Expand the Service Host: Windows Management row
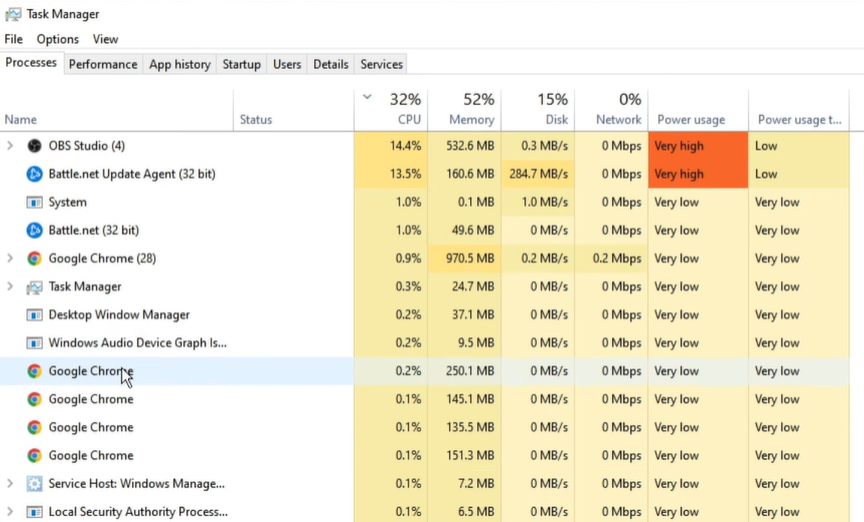Image resolution: width=864 pixels, height=522 pixels. pos(11,484)
